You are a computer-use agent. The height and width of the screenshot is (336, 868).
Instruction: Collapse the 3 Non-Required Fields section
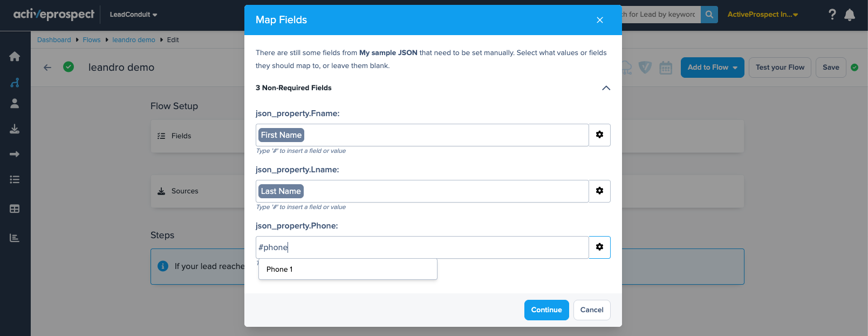(606, 88)
